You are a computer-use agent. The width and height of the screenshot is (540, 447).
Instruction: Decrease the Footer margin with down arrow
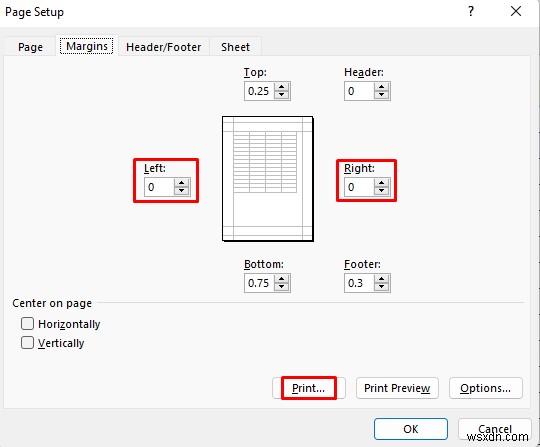tap(381, 287)
